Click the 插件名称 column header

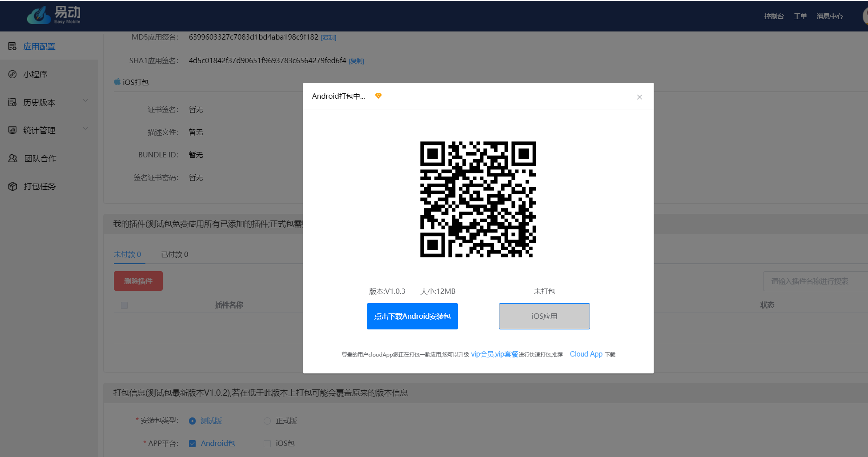[x=229, y=305]
